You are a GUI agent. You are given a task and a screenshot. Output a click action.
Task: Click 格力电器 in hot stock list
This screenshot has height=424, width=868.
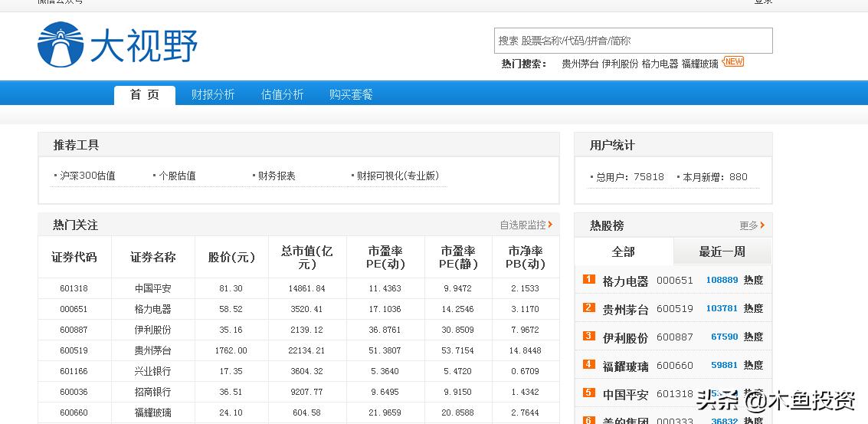(x=626, y=281)
